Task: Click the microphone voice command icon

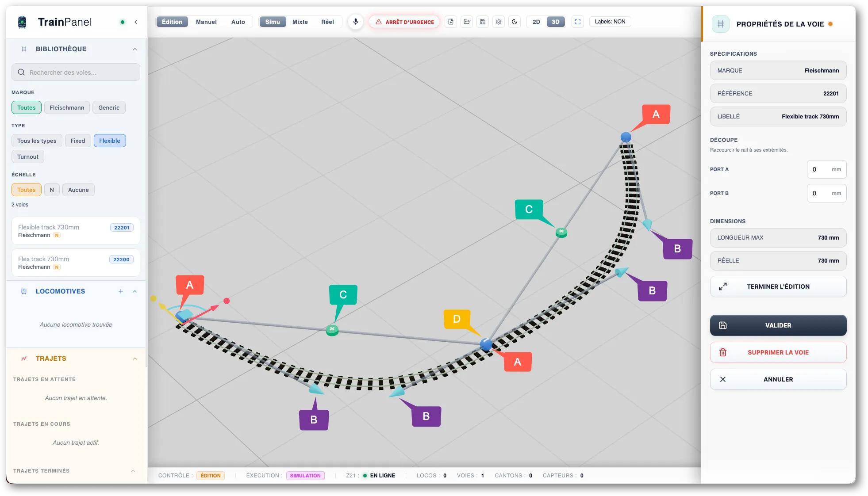Action: point(355,22)
